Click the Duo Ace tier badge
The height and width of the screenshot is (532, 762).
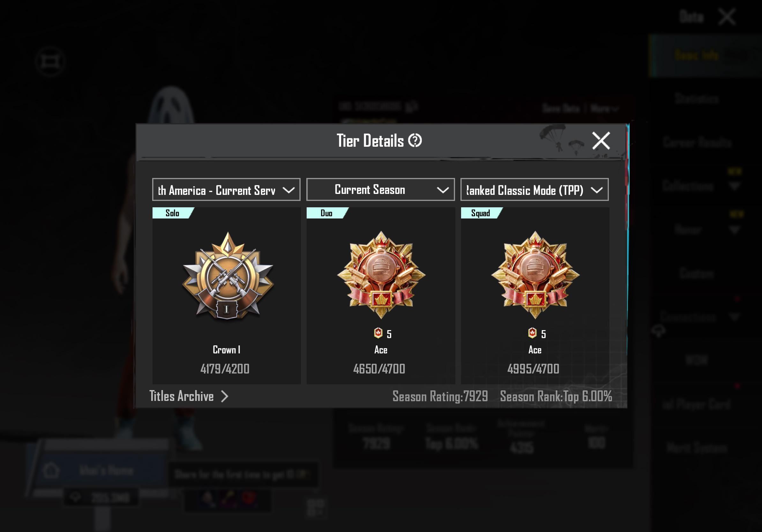click(x=381, y=275)
